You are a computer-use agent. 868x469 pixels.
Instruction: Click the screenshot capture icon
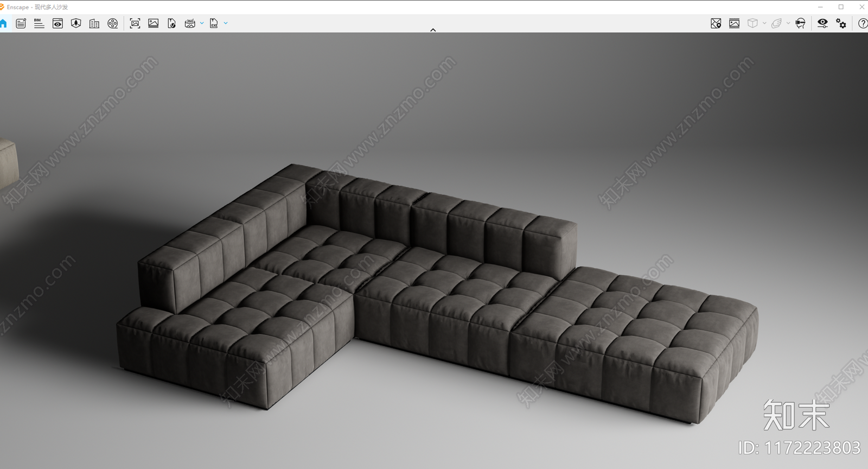135,23
